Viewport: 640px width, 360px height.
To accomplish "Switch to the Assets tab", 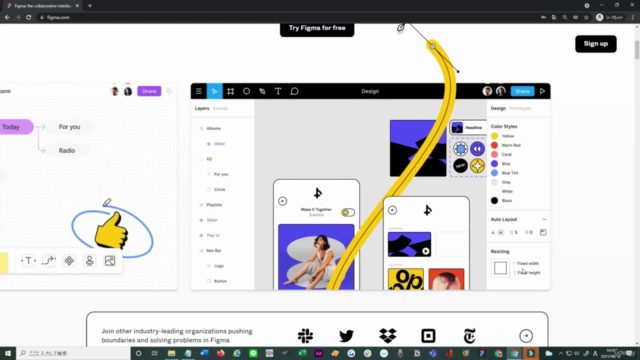I will click(220, 109).
